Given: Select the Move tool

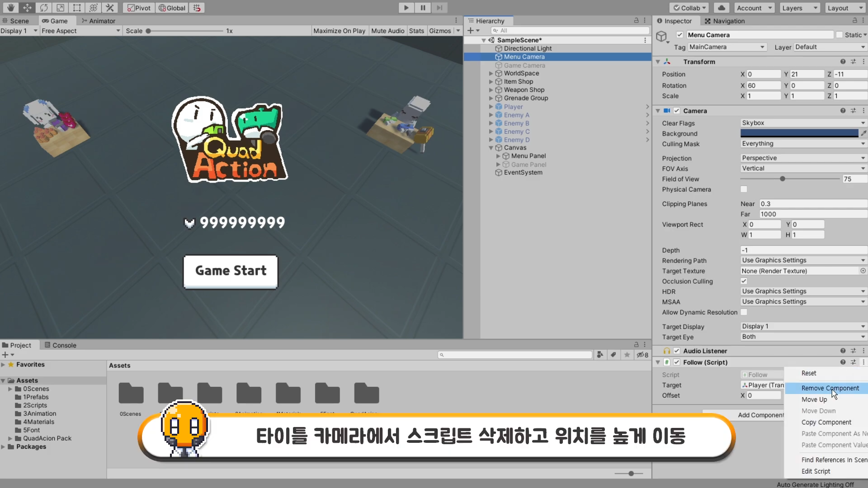Looking at the screenshot, I should (27, 8).
